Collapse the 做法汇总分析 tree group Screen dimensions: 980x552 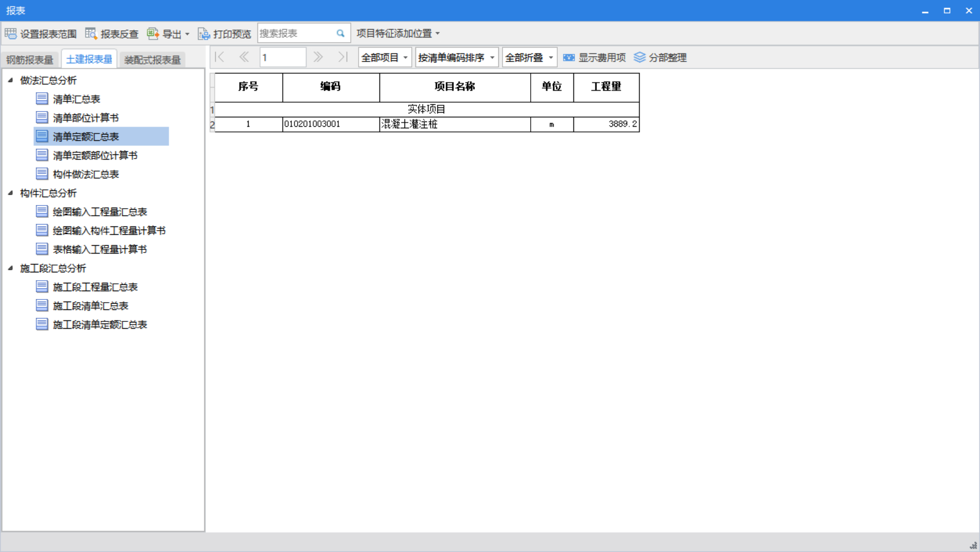[10, 80]
